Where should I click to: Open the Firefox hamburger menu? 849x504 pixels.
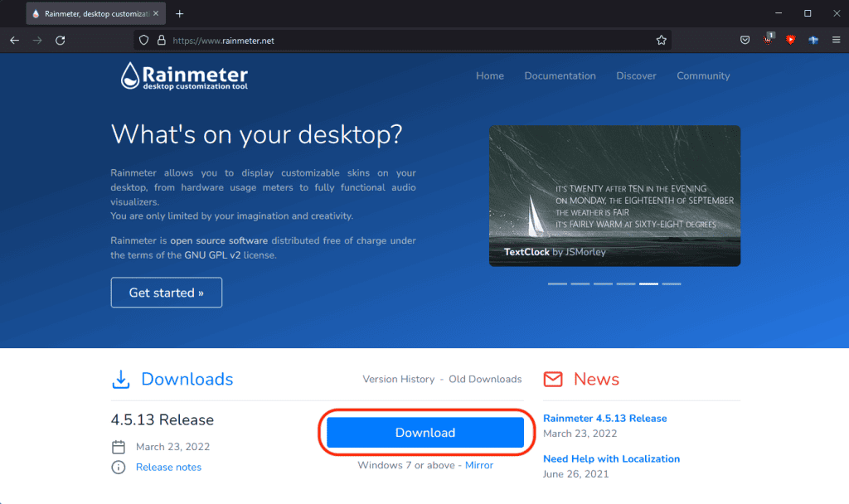click(836, 39)
